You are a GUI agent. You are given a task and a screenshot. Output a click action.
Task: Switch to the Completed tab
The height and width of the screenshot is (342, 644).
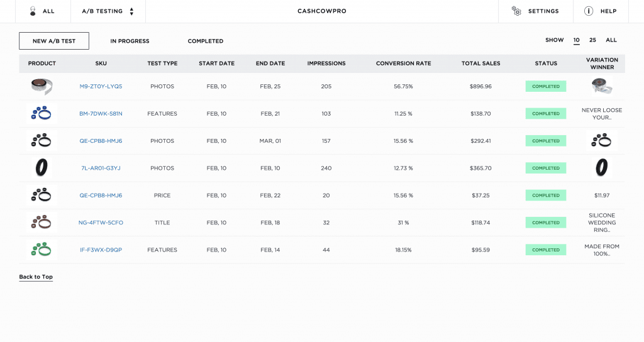205,41
